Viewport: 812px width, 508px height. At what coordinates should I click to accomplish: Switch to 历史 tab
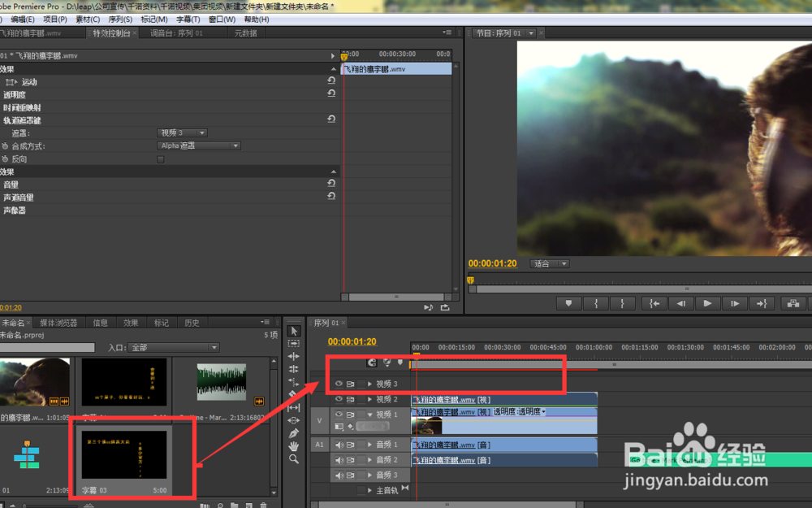point(192,323)
